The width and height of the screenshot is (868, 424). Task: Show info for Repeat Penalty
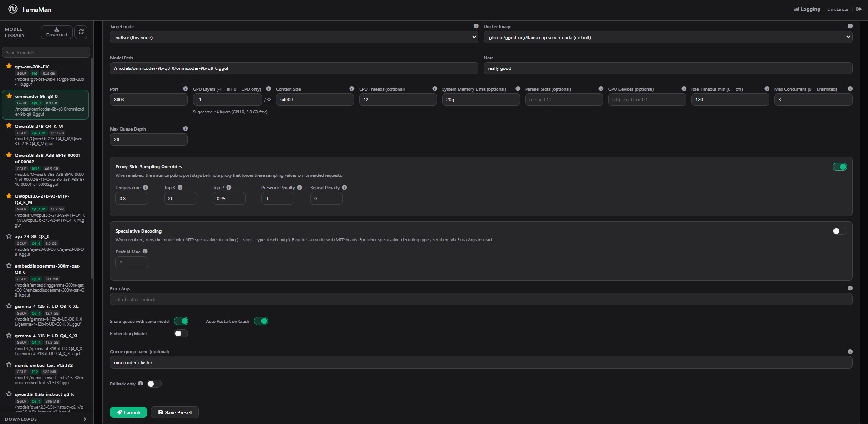pos(345,187)
